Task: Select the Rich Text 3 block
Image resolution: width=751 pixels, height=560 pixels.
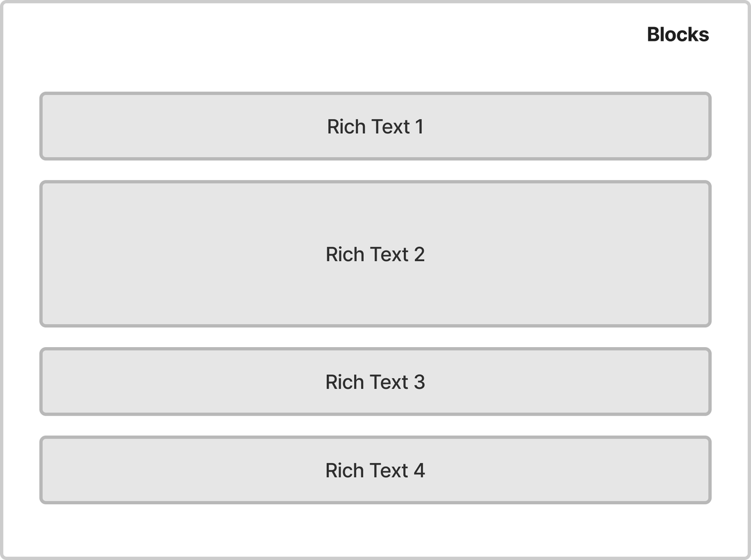Action: pyautogui.click(x=375, y=382)
